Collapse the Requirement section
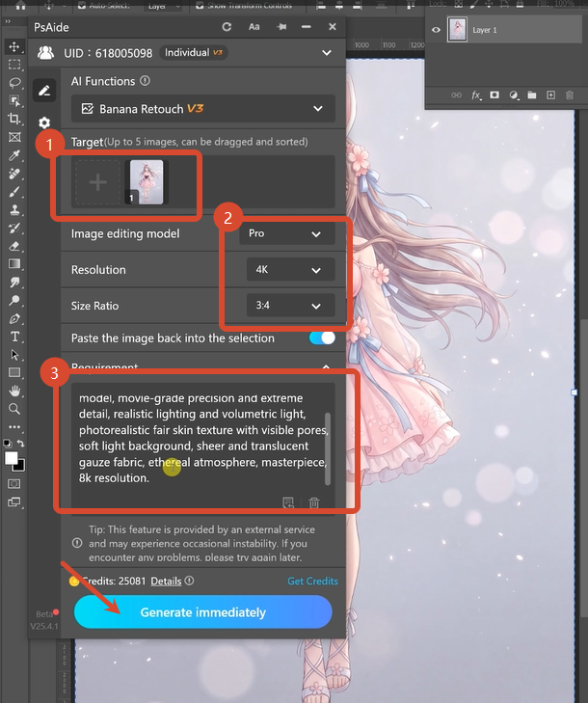588x703 pixels. (x=326, y=366)
